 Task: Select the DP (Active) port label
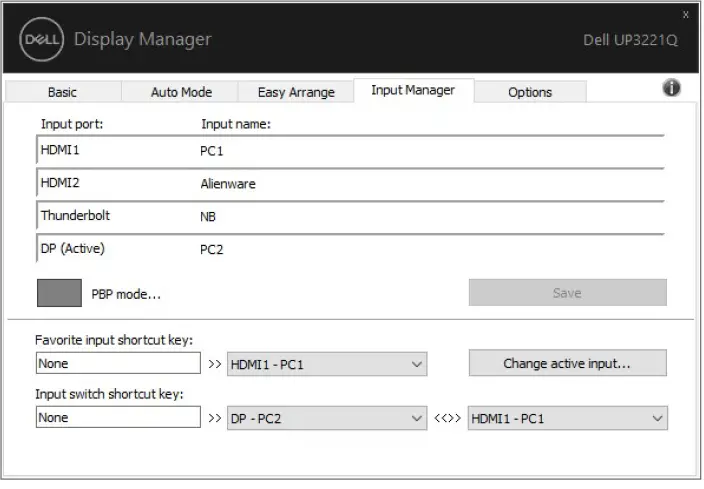point(72,248)
